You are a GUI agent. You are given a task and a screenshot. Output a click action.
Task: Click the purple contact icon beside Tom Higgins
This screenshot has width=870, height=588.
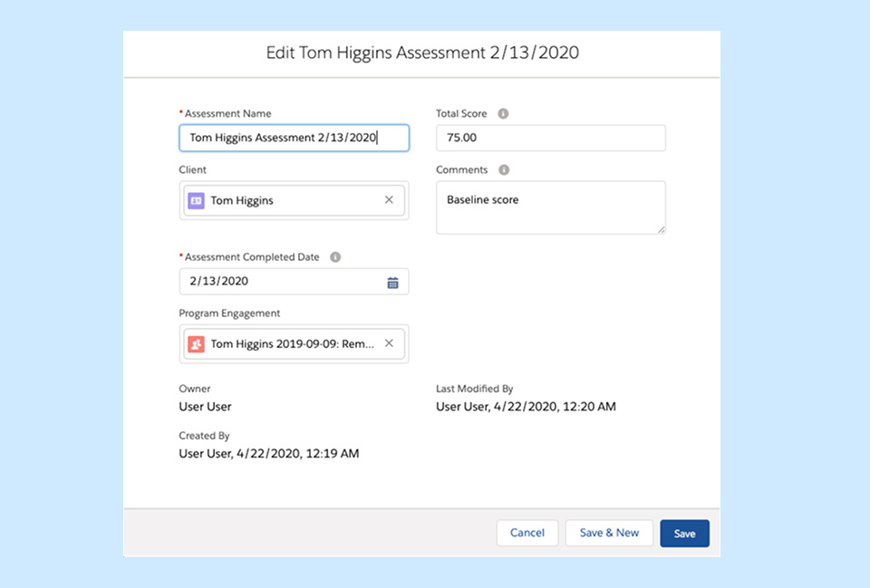click(x=196, y=200)
